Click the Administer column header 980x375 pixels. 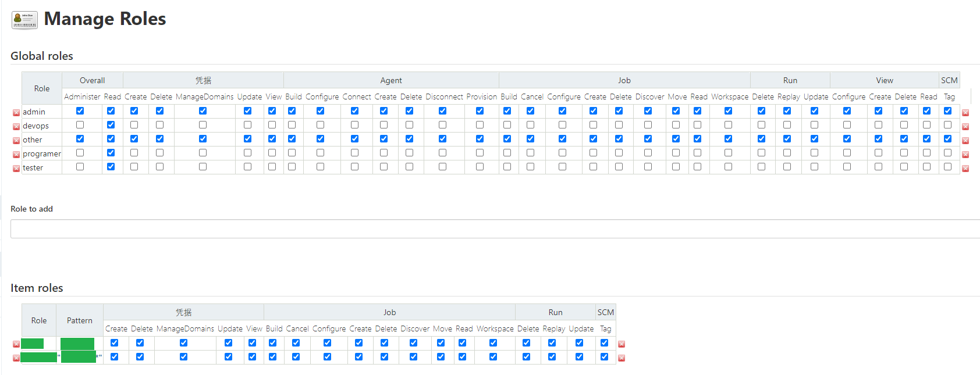[x=82, y=97]
